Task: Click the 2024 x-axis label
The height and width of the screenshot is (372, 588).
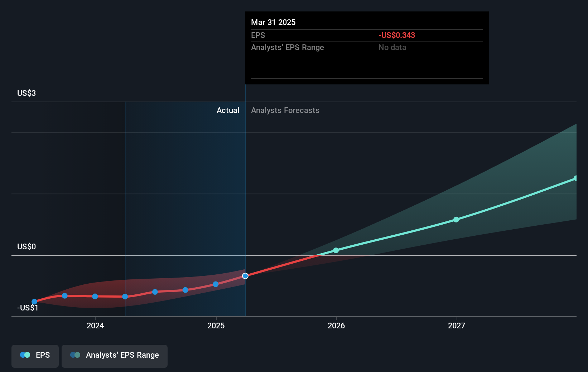Action: [x=95, y=325]
